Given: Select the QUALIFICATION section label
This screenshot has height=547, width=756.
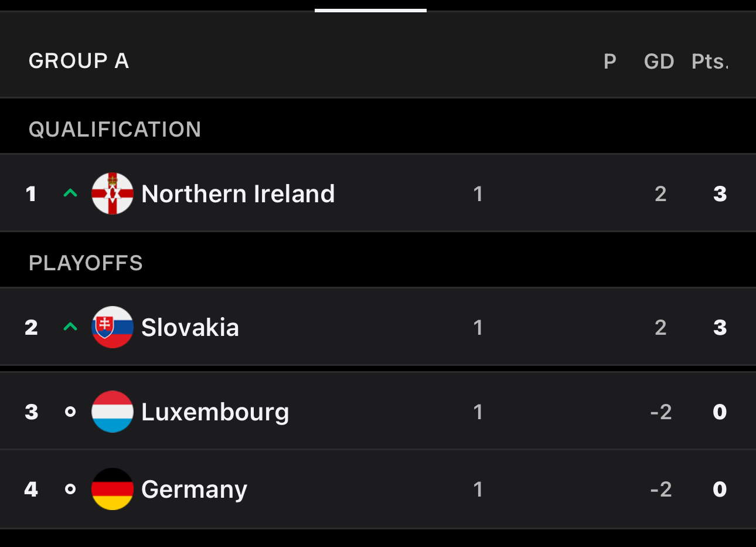Looking at the screenshot, I should [115, 129].
